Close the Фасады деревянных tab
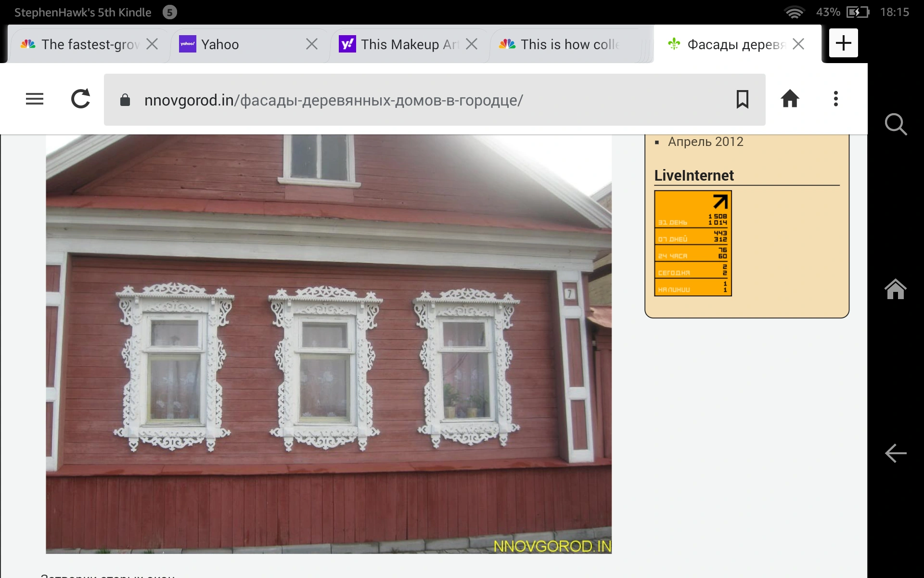 coord(798,44)
